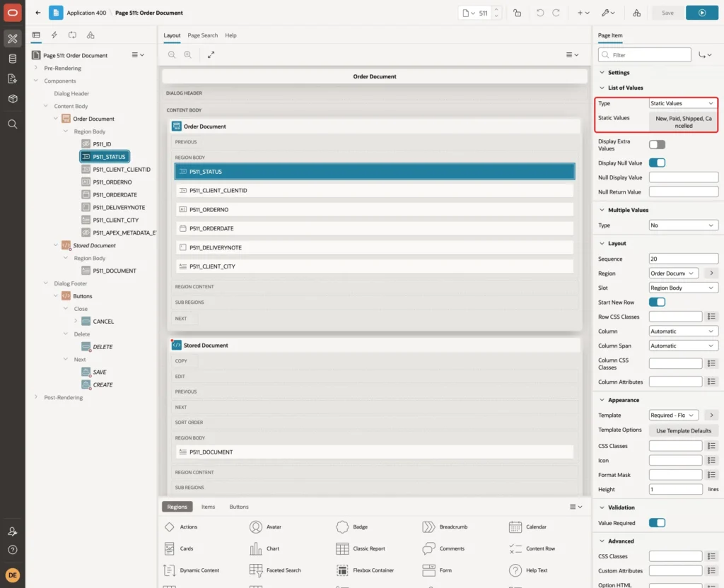Collapse the Layout section in properties

click(x=602, y=243)
